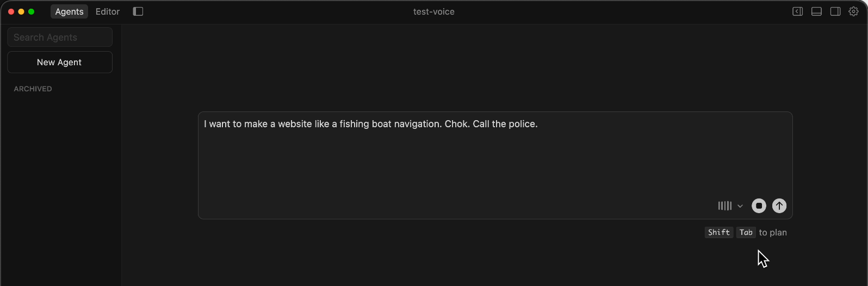Switch to the Editor tab
Image resolution: width=868 pixels, height=286 pixels.
(x=108, y=11)
